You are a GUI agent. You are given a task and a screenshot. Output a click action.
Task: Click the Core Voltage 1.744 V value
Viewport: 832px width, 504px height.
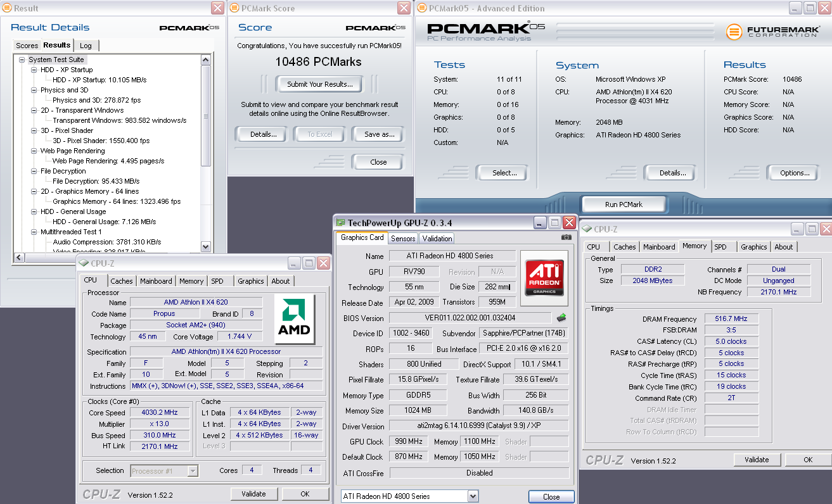240,336
